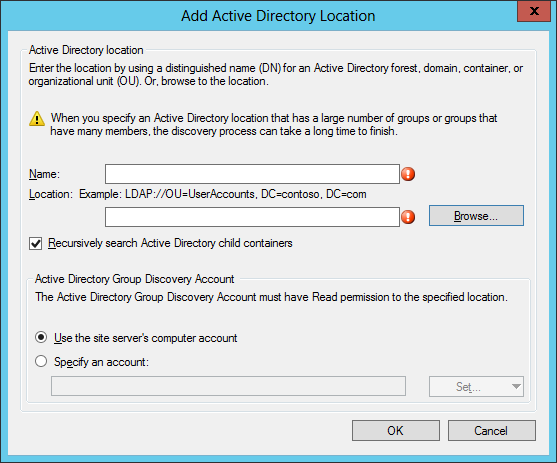
Task: Click the Browse... button
Action: click(476, 215)
